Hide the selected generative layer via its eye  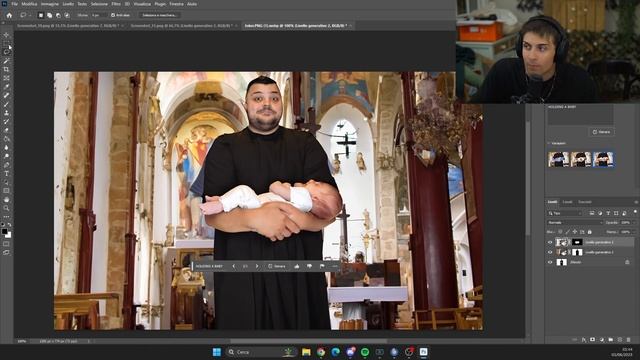coord(550,242)
